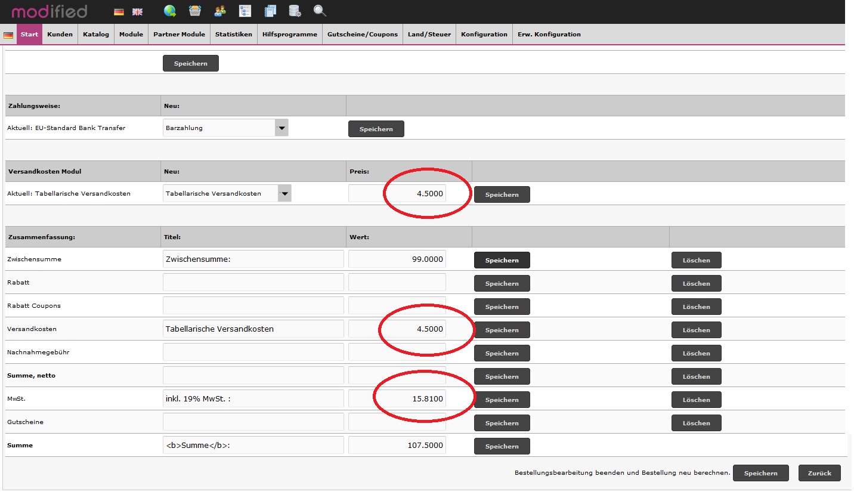
Task: Click the Zurück button
Action: [819, 473]
